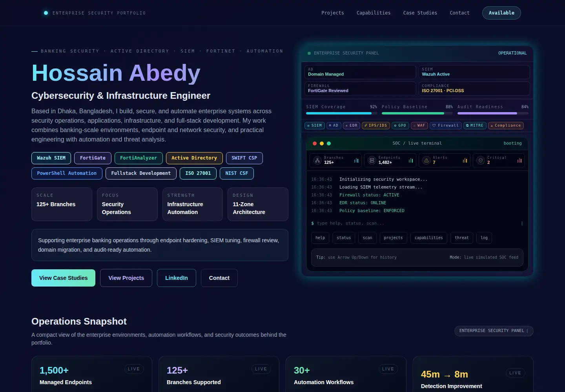Open the Contact nav item

[x=459, y=13]
